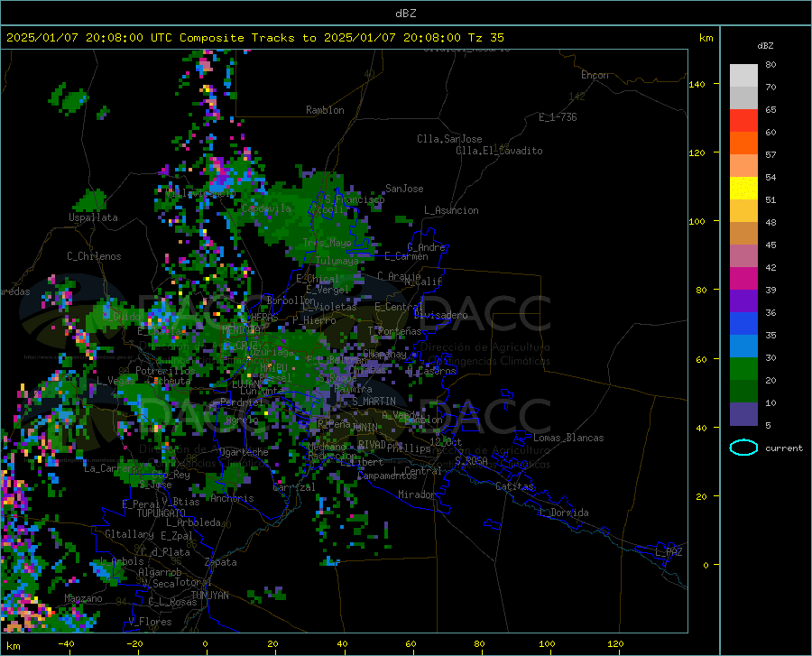Click the E_Carmen map label
812x656 pixels.
tap(406, 256)
